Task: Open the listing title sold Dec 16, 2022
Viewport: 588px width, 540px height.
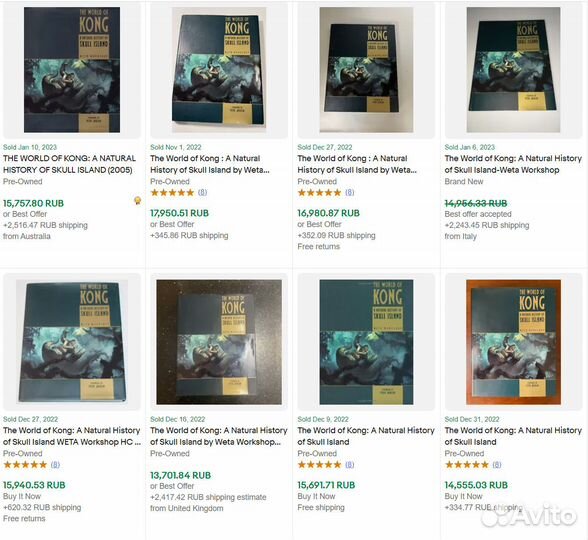Action: click(x=219, y=436)
